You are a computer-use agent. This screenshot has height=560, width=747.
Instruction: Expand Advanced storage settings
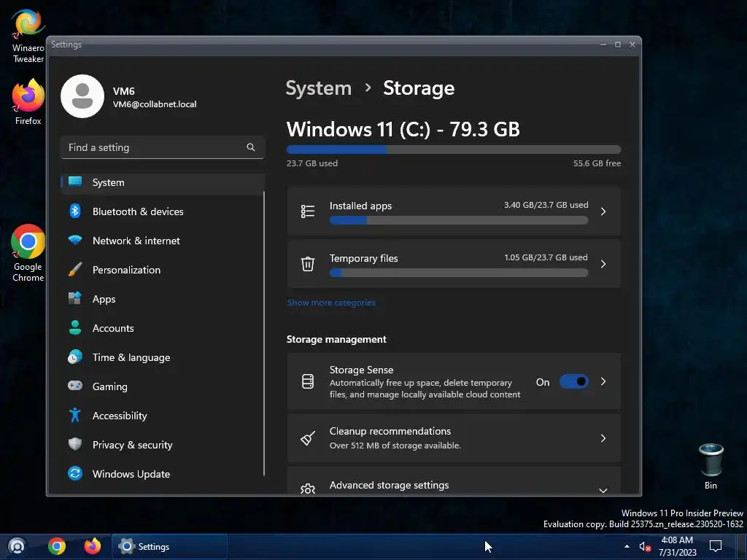603,491
